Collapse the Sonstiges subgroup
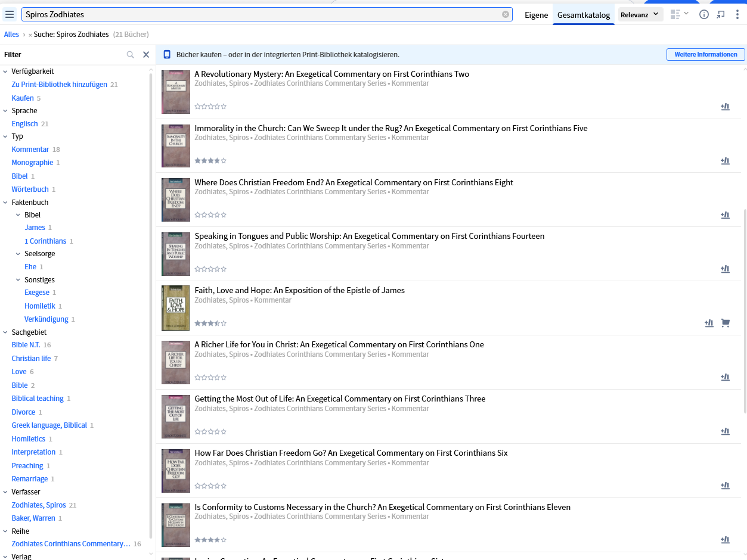Screen dimensions: 747x560 [18, 280]
